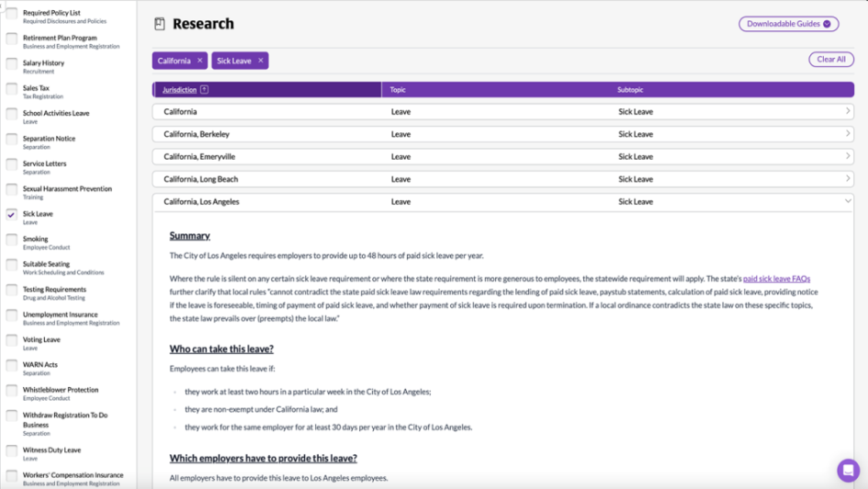Select 'California, Berkeley' jurisdiction text

(197, 134)
